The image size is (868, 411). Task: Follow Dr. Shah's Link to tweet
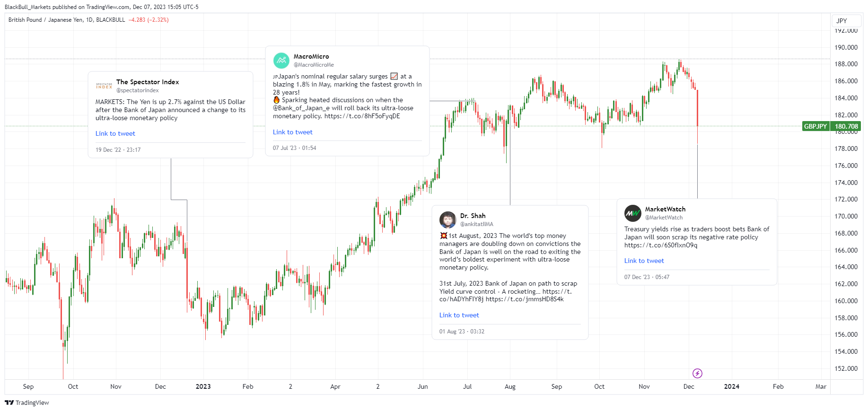point(459,315)
